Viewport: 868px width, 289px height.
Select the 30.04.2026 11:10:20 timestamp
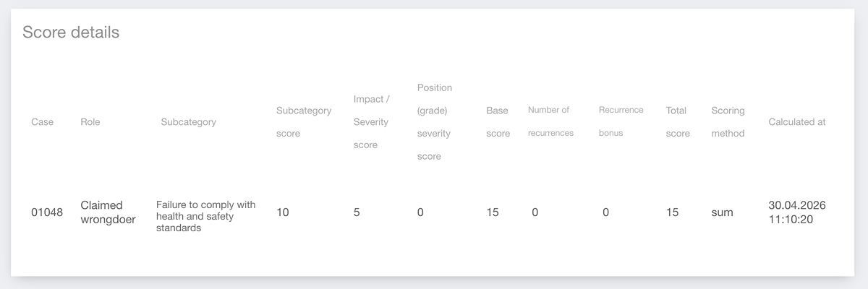click(x=797, y=212)
